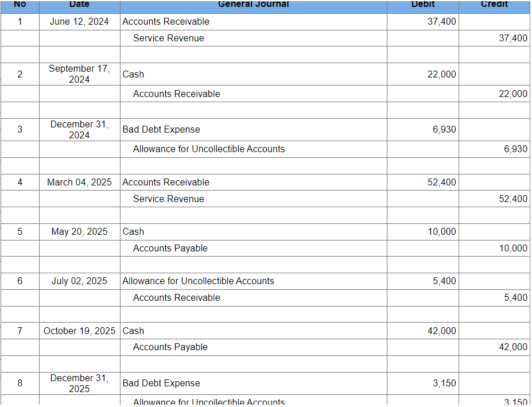Select the 'General Journal' column header
This screenshot has height=407, width=532.
[253, 5]
